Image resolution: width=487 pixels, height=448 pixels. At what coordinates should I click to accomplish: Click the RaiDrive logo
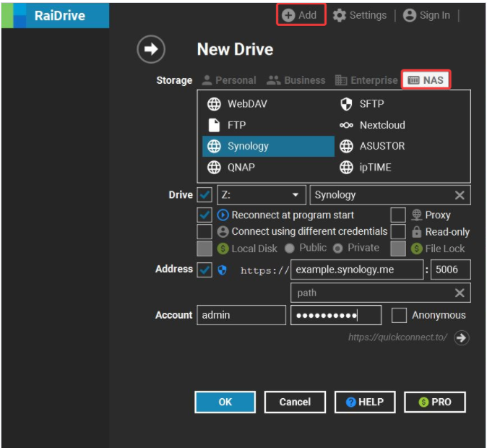[x=56, y=15]
